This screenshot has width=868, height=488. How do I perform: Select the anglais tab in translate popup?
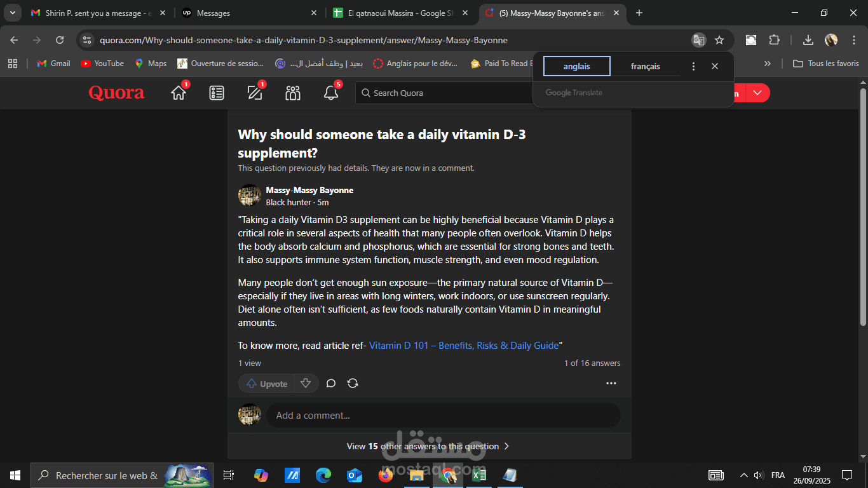577,66
